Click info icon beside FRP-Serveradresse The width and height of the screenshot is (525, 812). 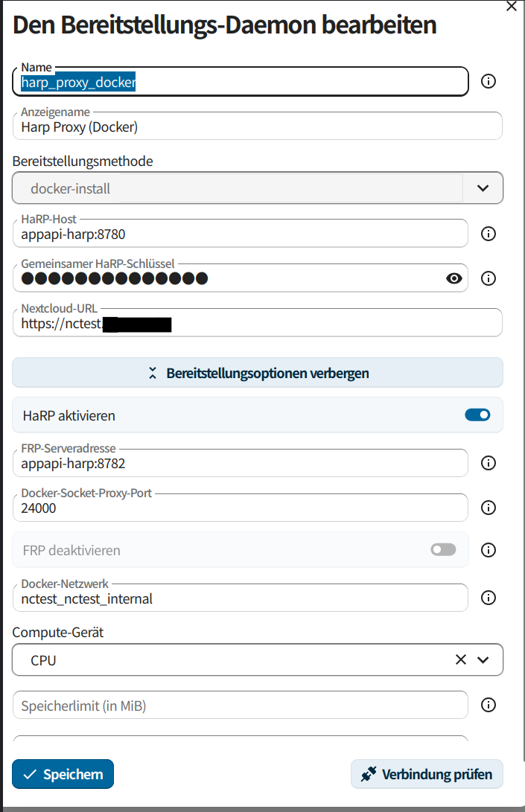pos(489,463)
